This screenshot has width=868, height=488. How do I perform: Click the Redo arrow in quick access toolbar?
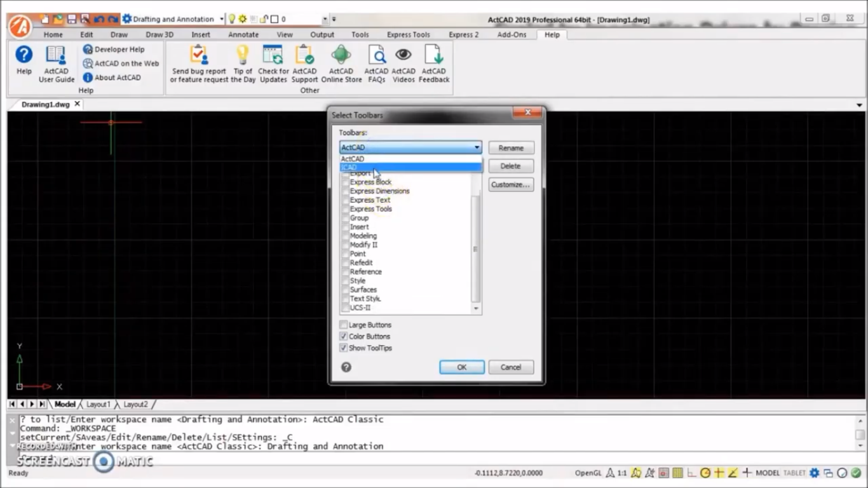[113, 19]
